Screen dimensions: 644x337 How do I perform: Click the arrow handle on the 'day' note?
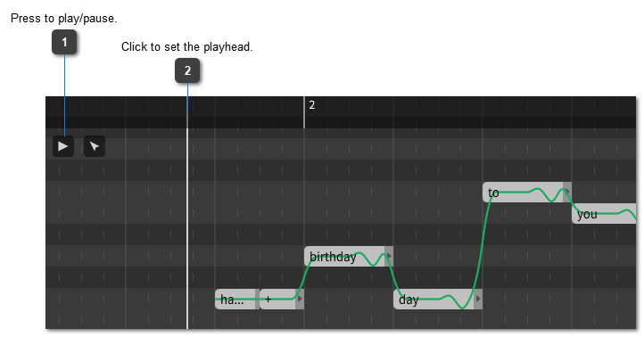coord(478,299)
